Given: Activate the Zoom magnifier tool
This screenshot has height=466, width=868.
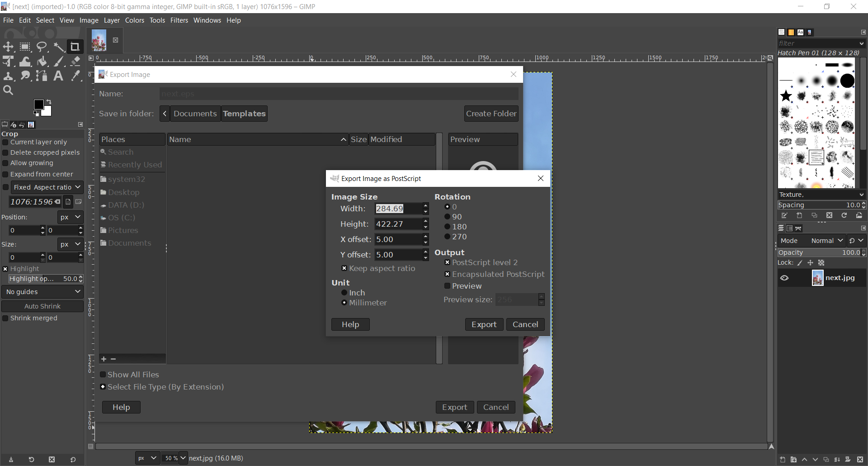Looking at the screenshot, I should pyautogui.click(x=8, y=90).
